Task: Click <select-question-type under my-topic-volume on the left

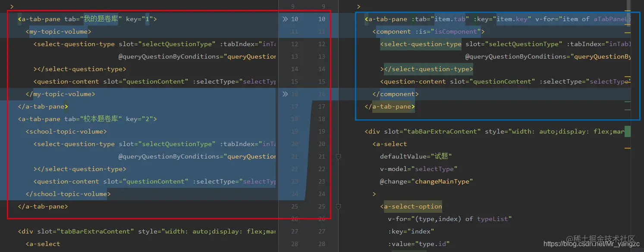Action: pyautogui.click(x=74, y=44)
